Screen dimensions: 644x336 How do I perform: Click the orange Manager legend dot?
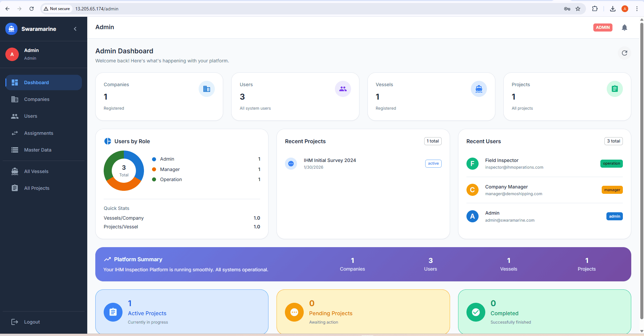pyautogui.click(x=154, y=169)
